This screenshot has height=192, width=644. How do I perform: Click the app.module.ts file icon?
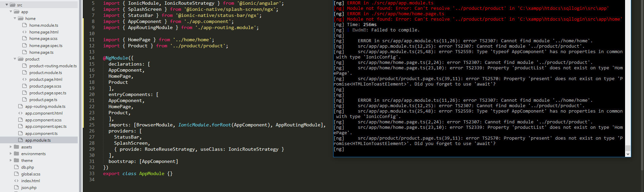click(21, 140)
